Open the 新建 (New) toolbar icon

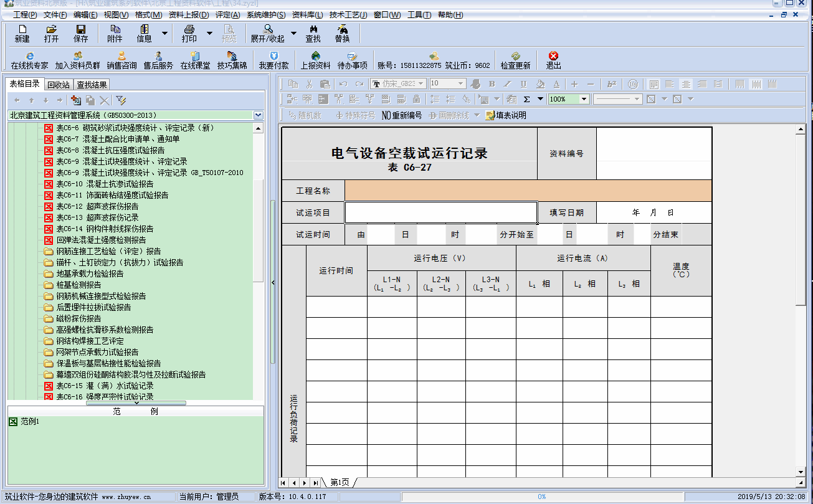point(22,33)
